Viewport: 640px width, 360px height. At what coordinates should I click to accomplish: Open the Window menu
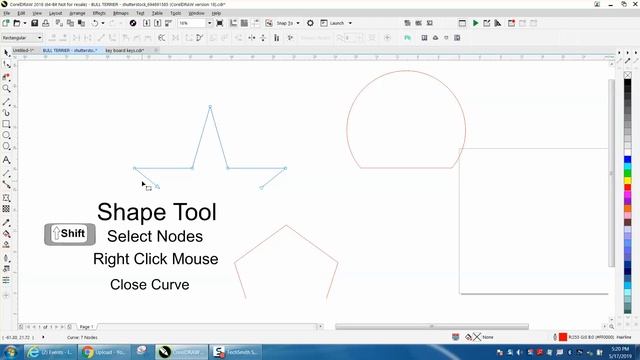point(196,13)
